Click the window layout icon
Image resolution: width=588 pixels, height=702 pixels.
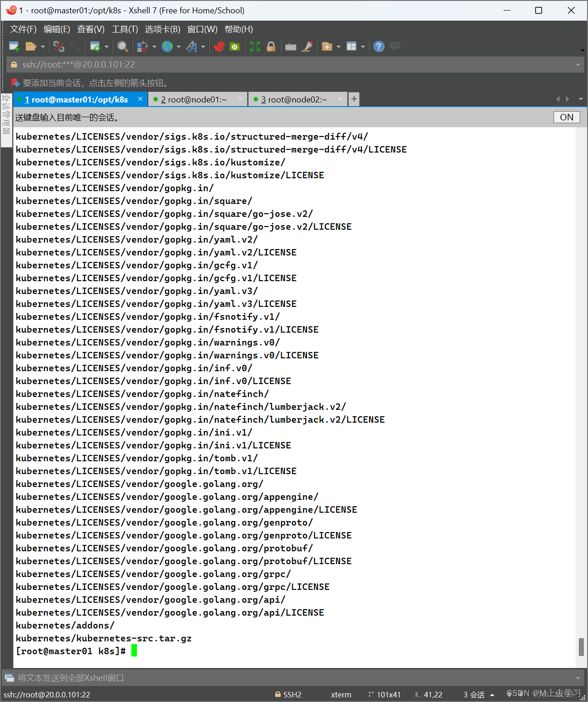pos(351,46)
